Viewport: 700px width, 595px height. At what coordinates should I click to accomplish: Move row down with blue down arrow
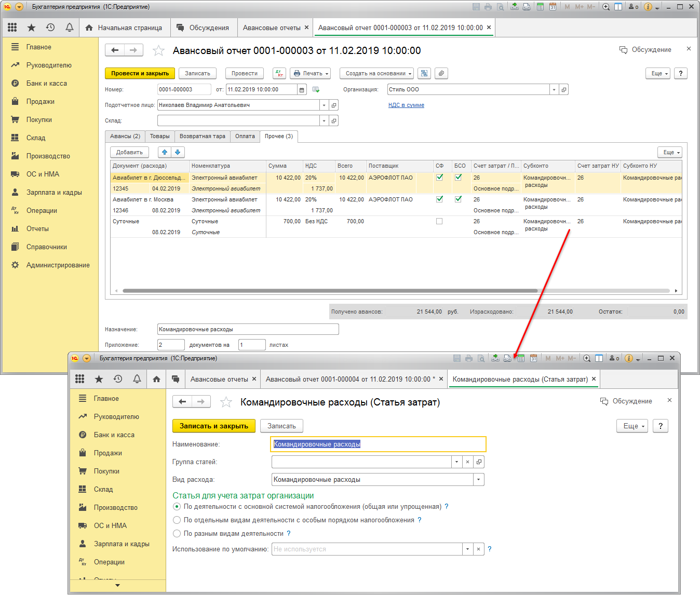click(178, 152)
